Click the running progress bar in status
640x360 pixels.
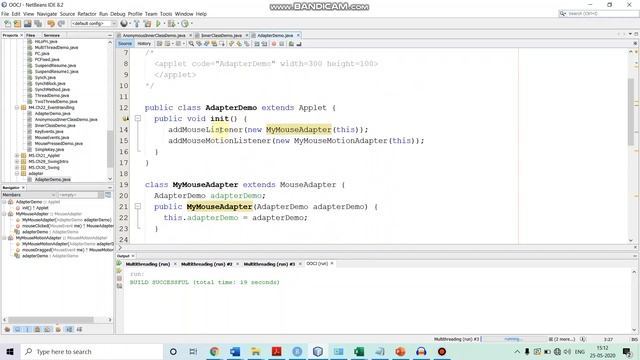pyautogui.click(x=513, y=339)
